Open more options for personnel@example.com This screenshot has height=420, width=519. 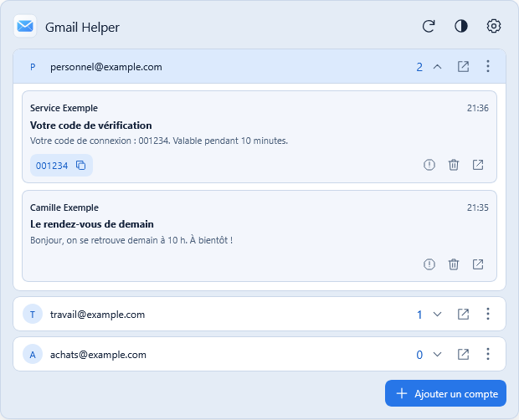(488, 66)
